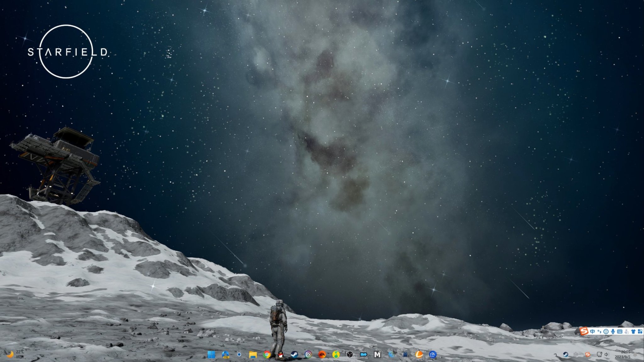
Task: Open Edge PRE browser icon
Action: (225, 354)
